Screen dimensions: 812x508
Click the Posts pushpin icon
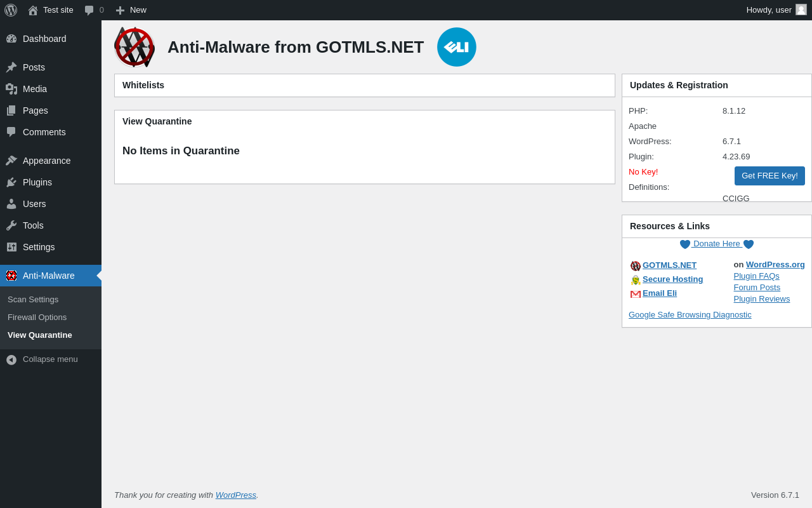tap(11, 67)
